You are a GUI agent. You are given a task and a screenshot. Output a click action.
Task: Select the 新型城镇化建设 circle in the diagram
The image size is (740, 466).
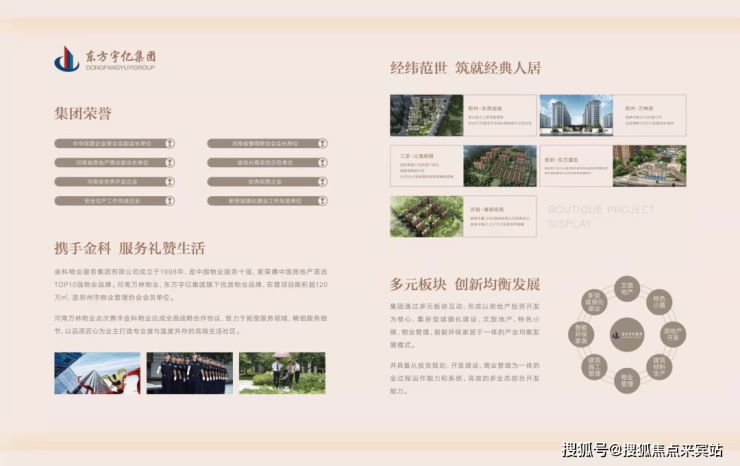[594, 302]
